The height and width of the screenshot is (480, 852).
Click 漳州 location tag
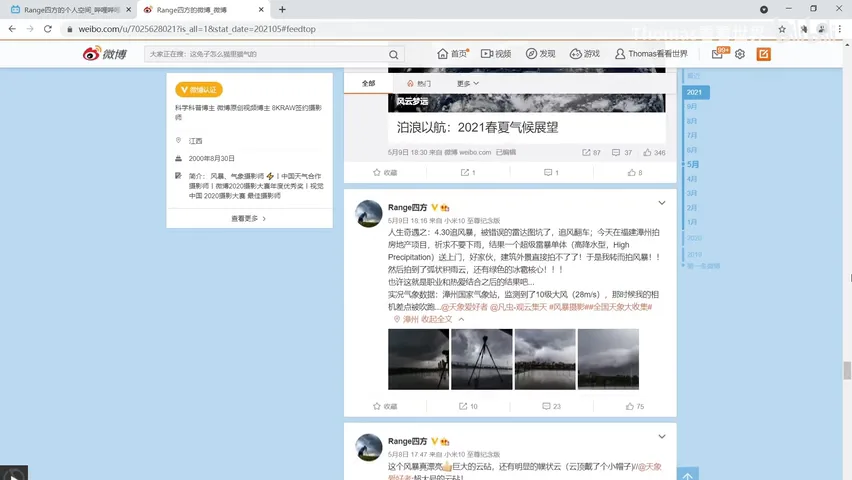point(406,319)
